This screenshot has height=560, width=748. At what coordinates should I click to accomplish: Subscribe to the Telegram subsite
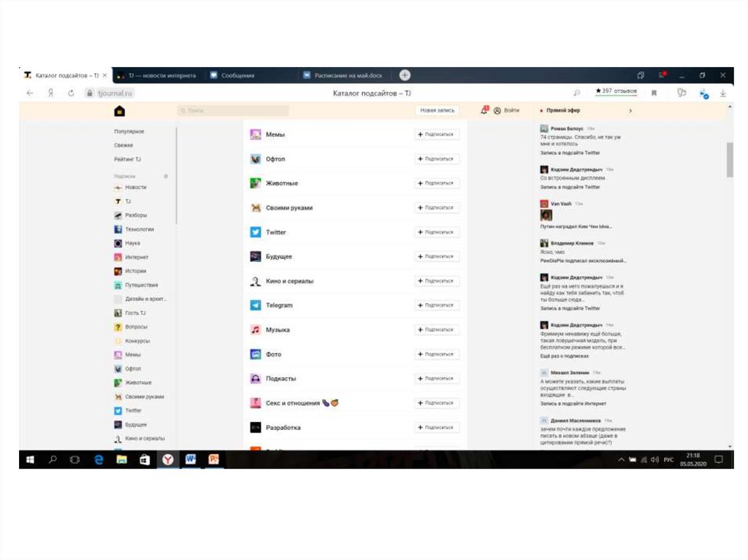coord(436,304)
